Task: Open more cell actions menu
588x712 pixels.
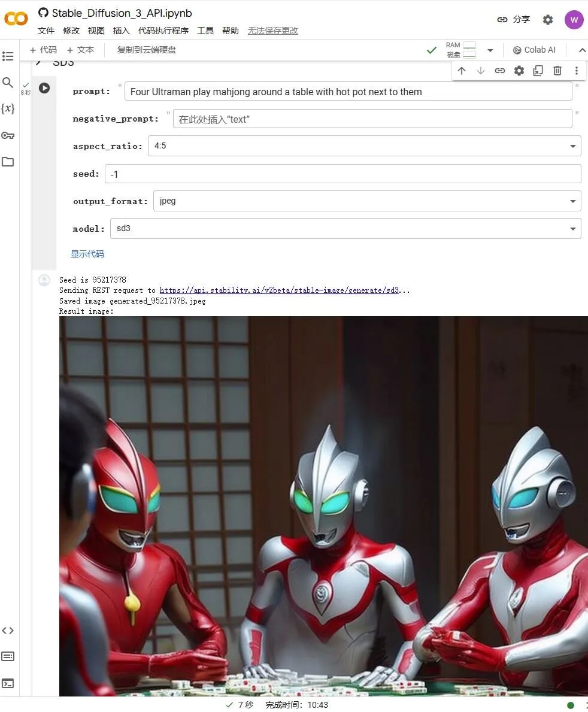Action: (x=576, y=71)
